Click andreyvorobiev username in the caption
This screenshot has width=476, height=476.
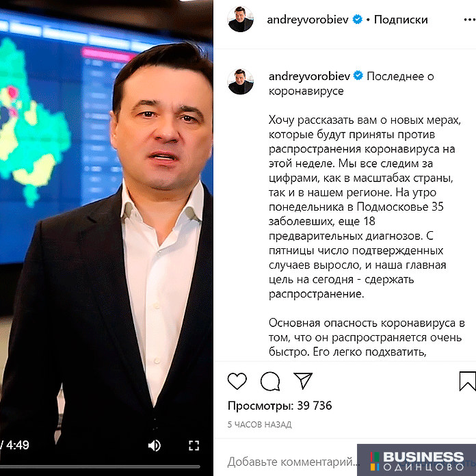[309, 76]
